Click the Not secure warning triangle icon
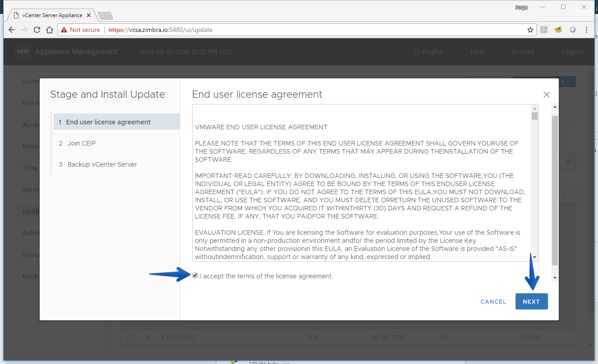This screenshot has width=598, height=364. click(x=64, y=30)
